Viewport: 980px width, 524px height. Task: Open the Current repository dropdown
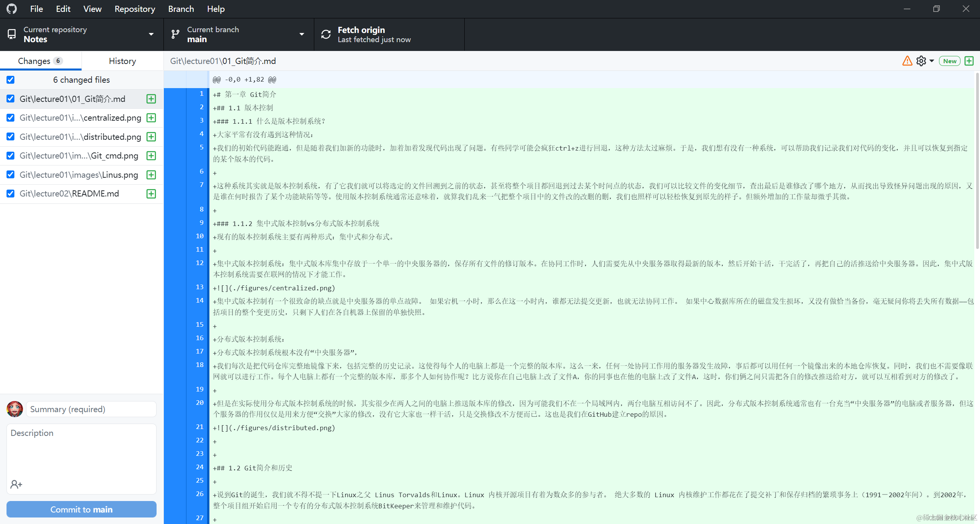(x=151, y=34)
